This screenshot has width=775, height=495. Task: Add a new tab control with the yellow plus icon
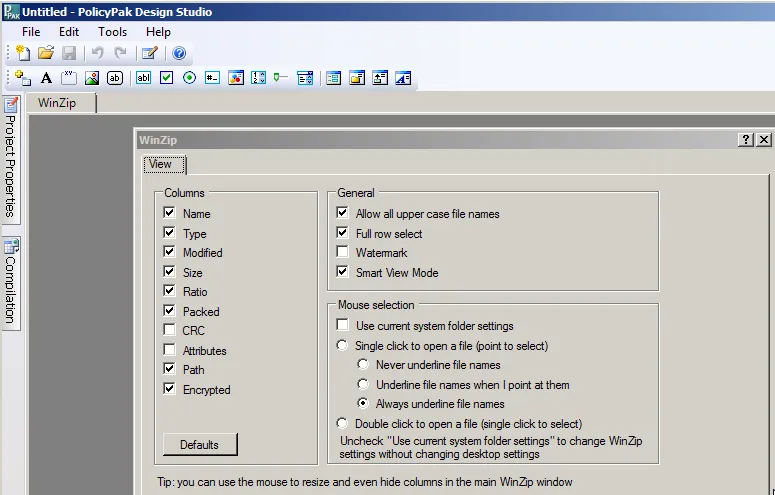[x=23, y=78]
